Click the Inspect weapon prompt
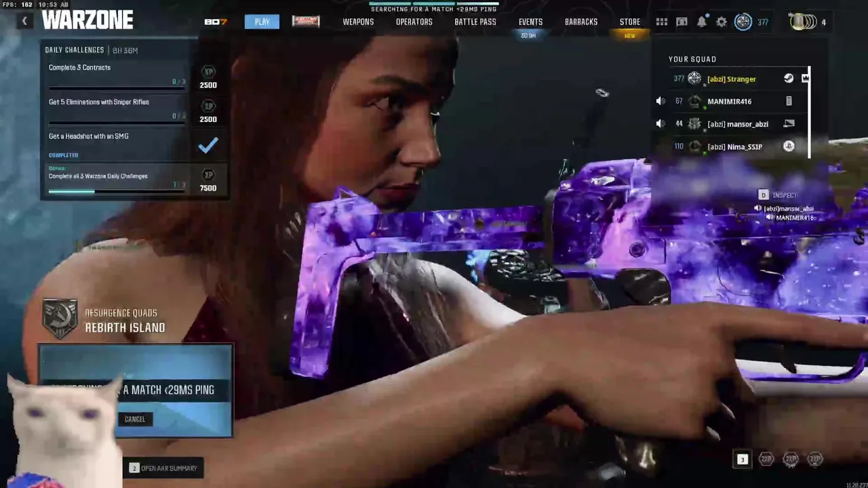Image resolution: width=868 pixels, height=488 pixels. click(778, 195)
